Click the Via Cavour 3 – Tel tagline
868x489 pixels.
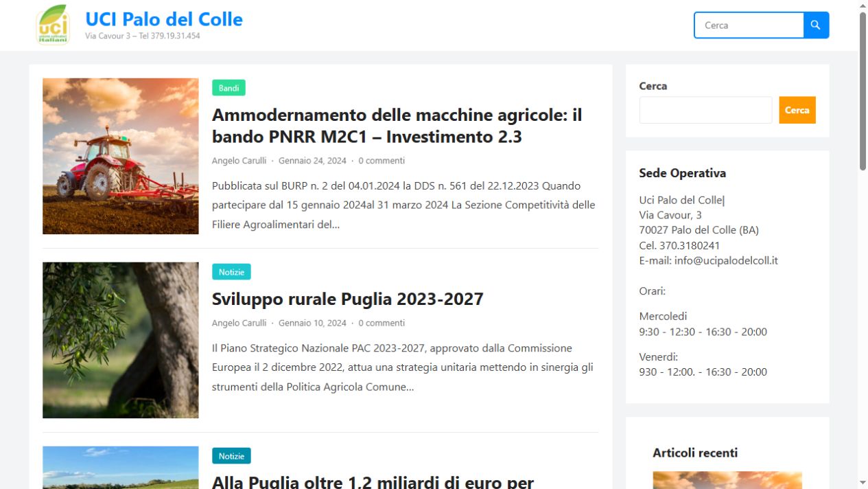(143, 36)
